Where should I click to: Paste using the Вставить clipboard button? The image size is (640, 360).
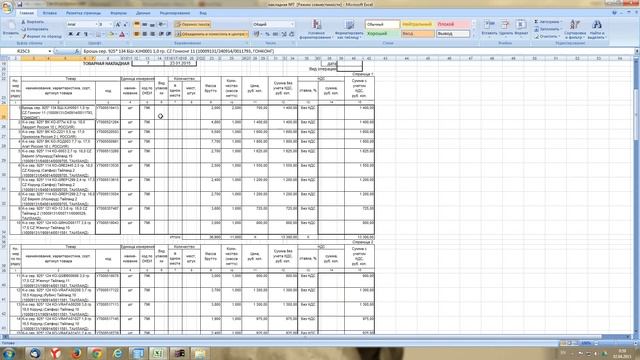[10, 29]
